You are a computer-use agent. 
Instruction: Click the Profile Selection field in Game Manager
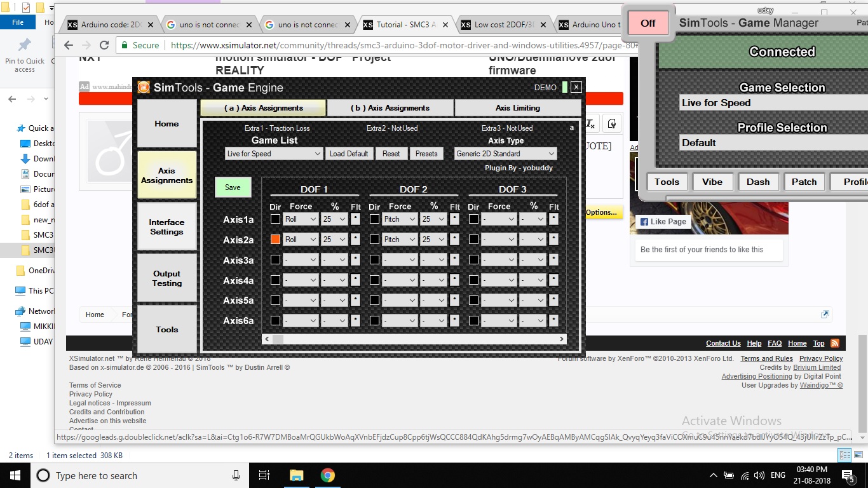[773, 143]
